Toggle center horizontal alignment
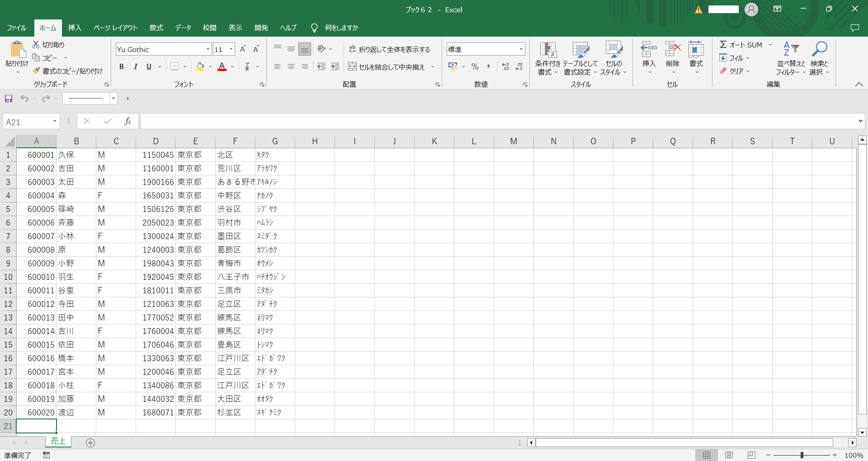The height and width of the screenshot is (461, 868). pos(291,67)
